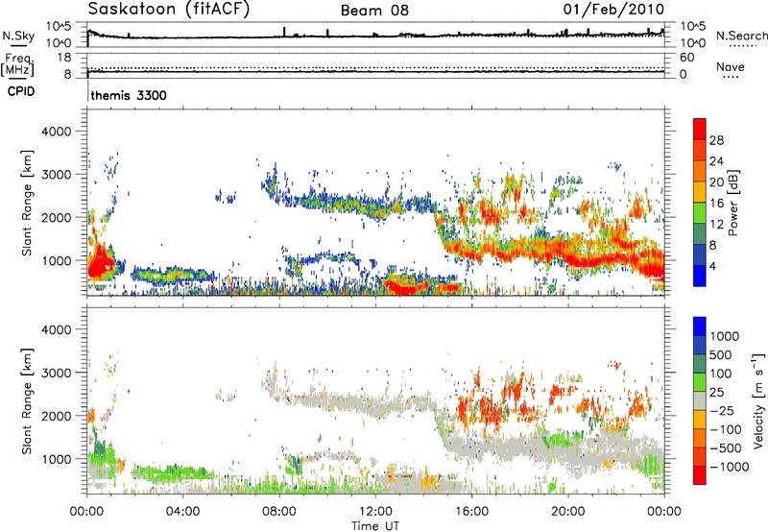768x532 pixels.
Task: Click the "Nave" legend label
Action: 731,66
